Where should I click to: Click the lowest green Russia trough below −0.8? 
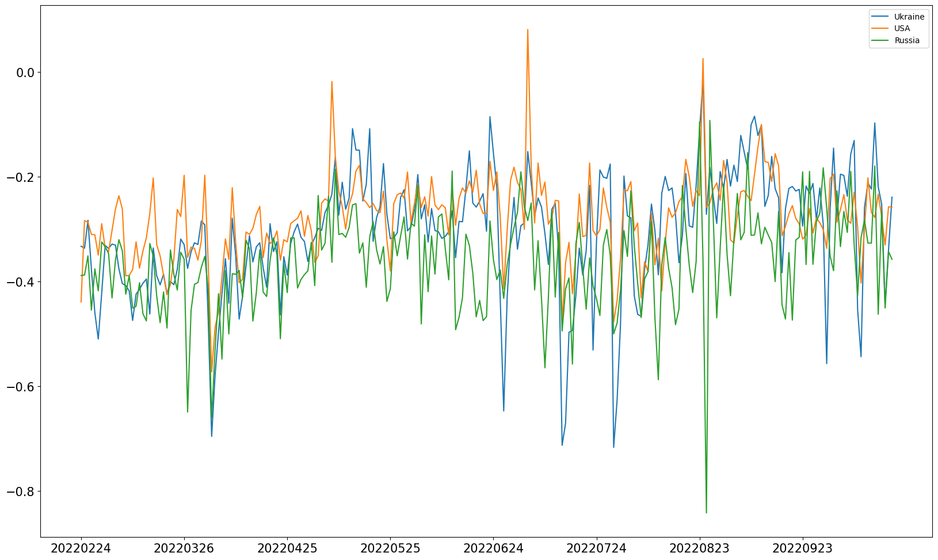706,512
